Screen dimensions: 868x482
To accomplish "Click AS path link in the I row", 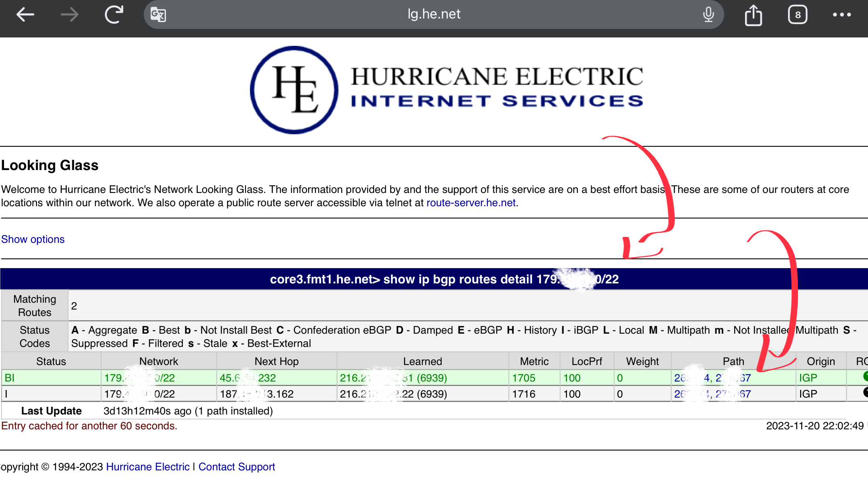I will tap(712, 394).
